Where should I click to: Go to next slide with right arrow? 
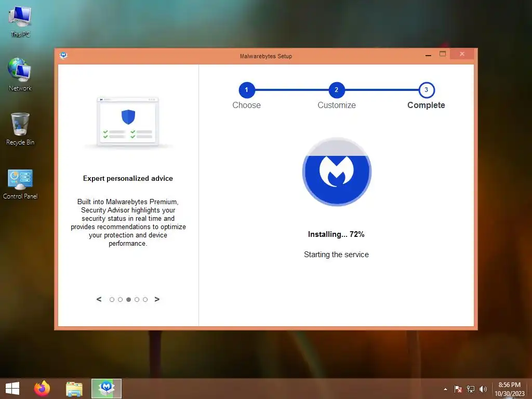point(157,299)
